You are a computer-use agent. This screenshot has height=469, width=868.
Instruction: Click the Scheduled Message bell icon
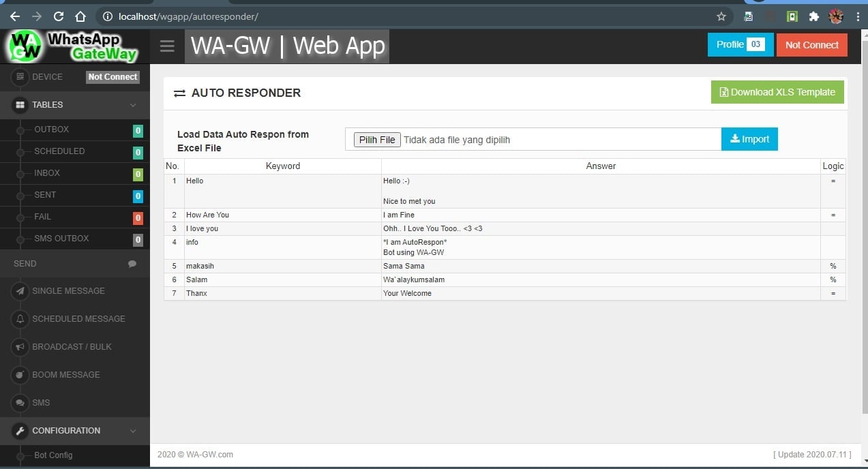[20, 319]
